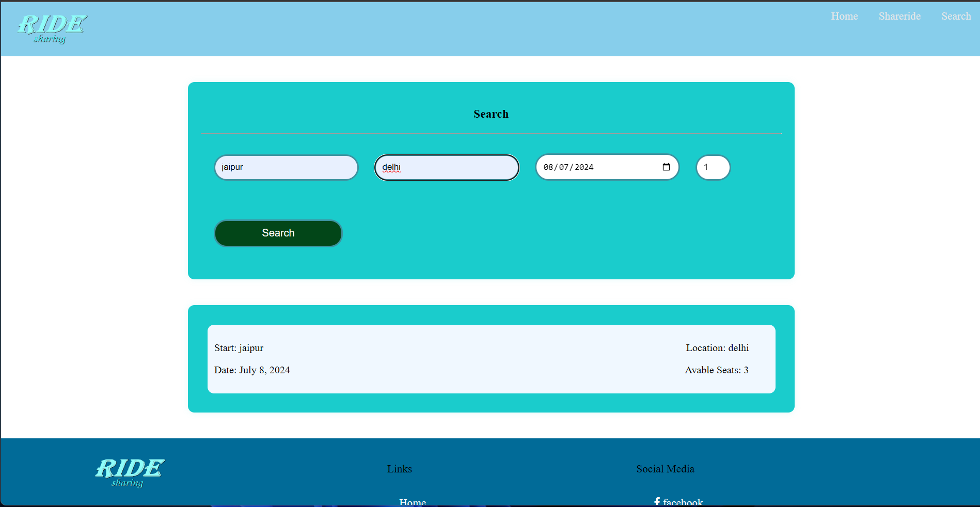980x507 pixels.
Task: Open the Shareride nav link
Action: [x=899, y=16]
